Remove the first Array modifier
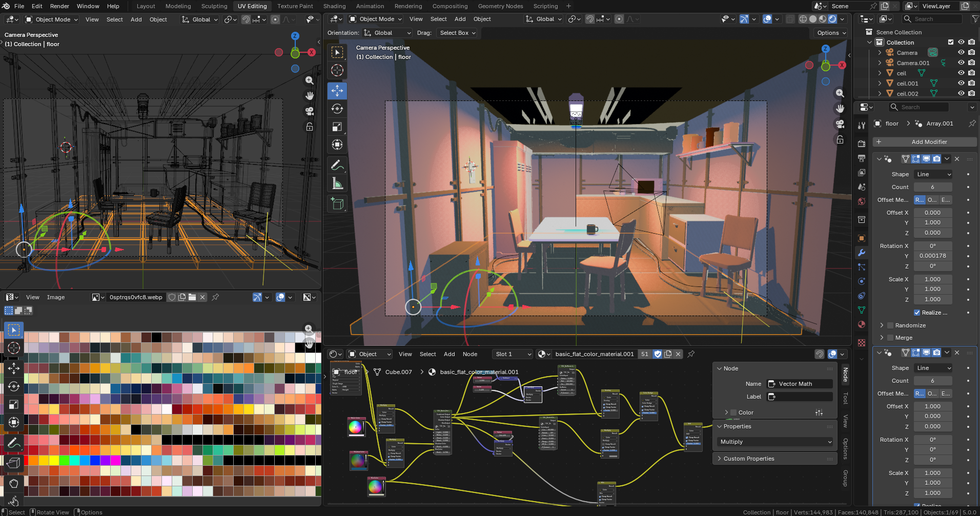 point(957,159)
